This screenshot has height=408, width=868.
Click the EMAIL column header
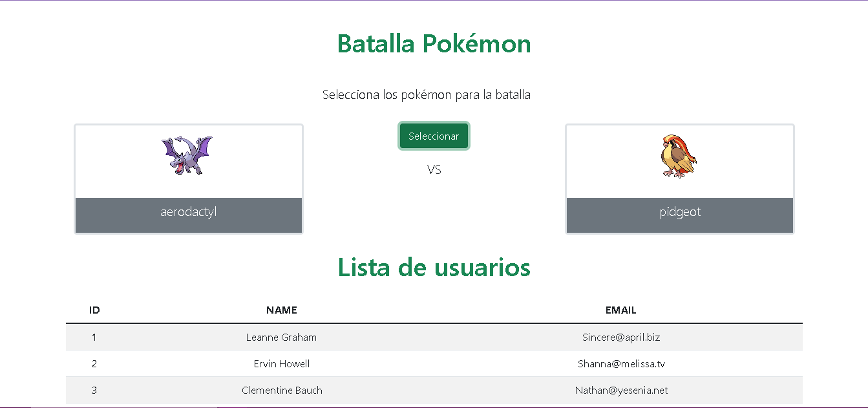[621, 310]
